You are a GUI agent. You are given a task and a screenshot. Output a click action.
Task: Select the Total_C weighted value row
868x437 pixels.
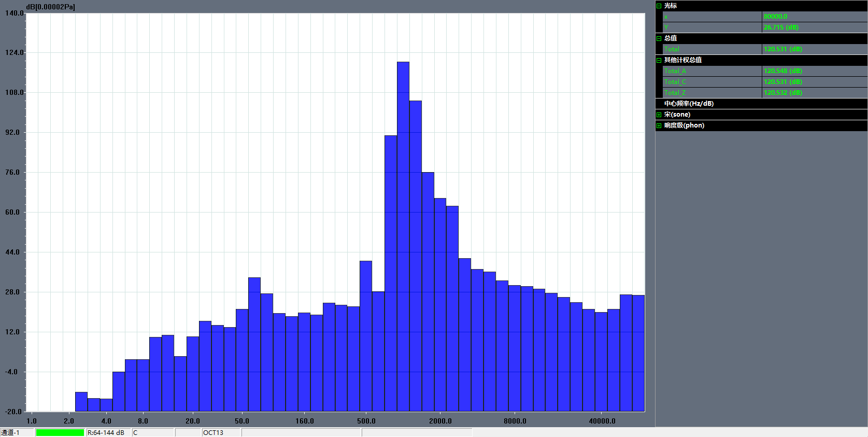click(x=782, y=82)
